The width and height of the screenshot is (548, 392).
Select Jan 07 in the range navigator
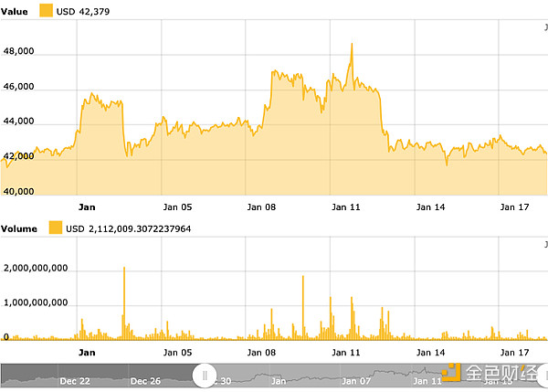coord(356,380)
